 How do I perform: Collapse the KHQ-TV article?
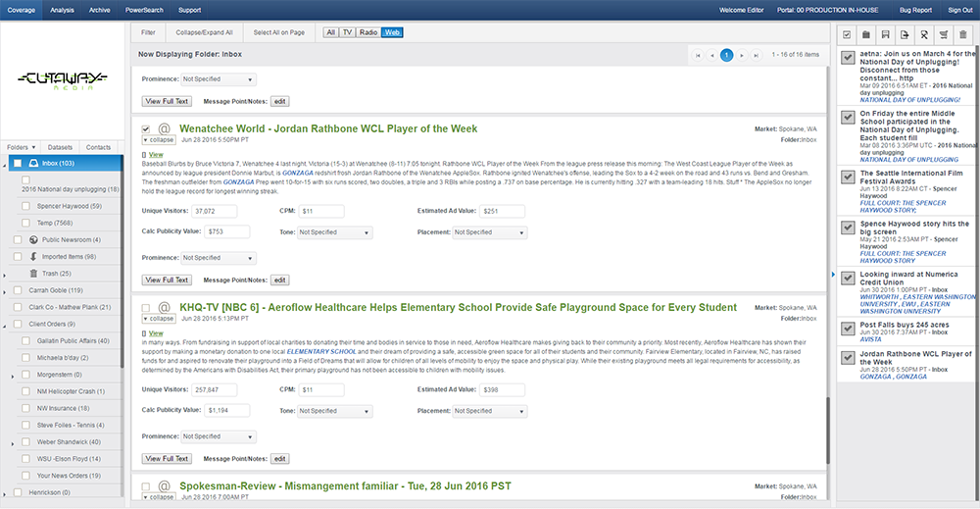159,319
